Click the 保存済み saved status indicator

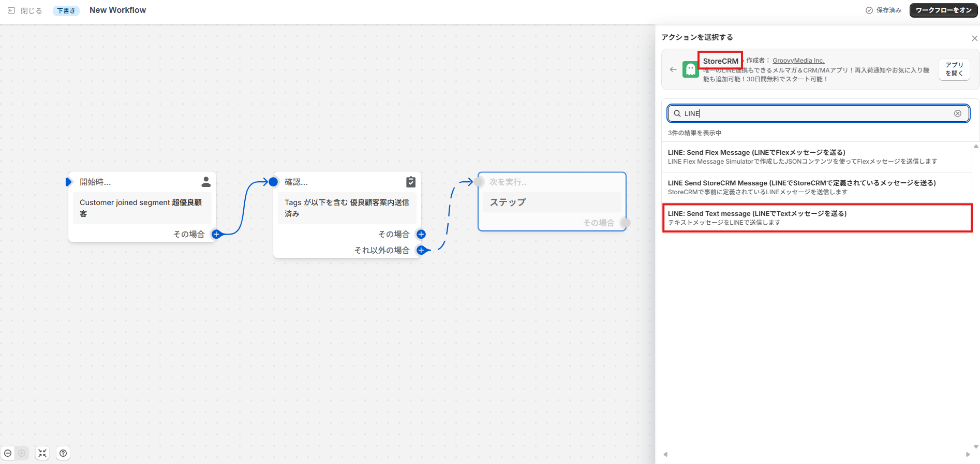coord(883,10)
